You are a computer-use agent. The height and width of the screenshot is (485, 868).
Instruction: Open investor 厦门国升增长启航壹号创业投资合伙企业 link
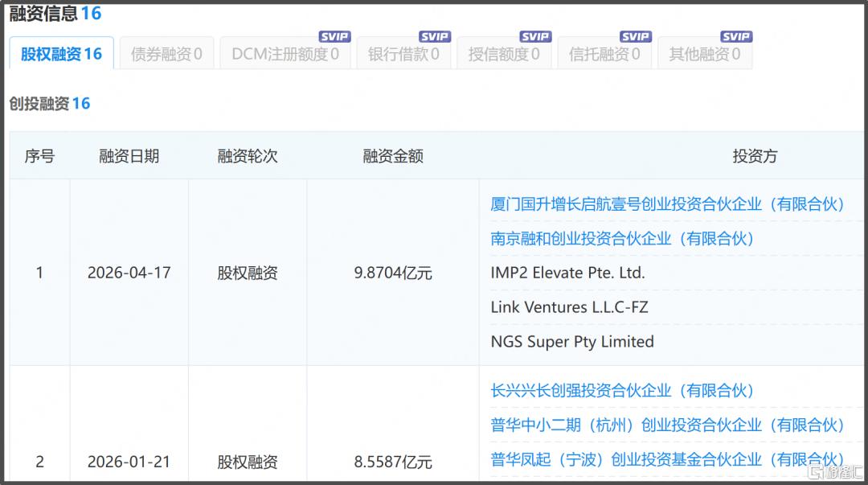click(x=668, y=204)
